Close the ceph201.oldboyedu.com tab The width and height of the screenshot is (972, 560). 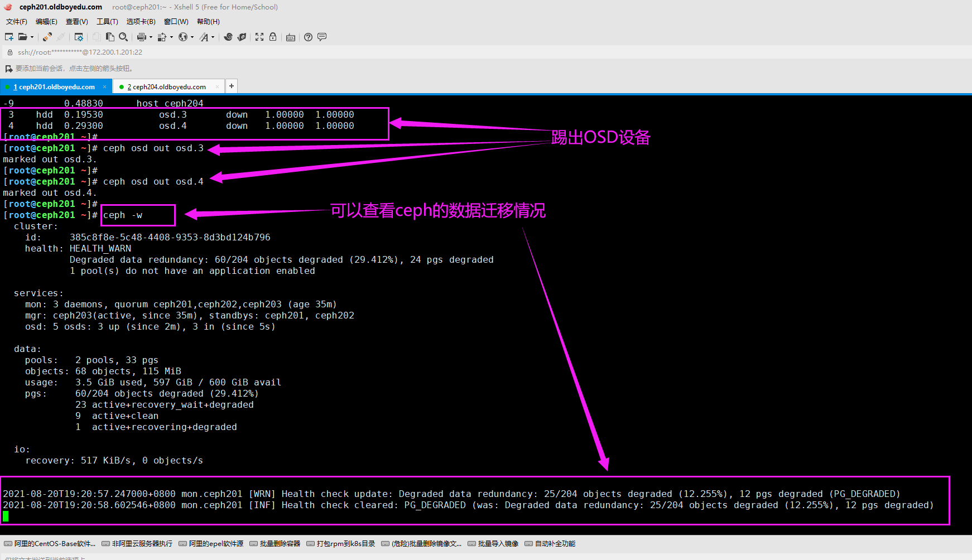click(104, 87)
